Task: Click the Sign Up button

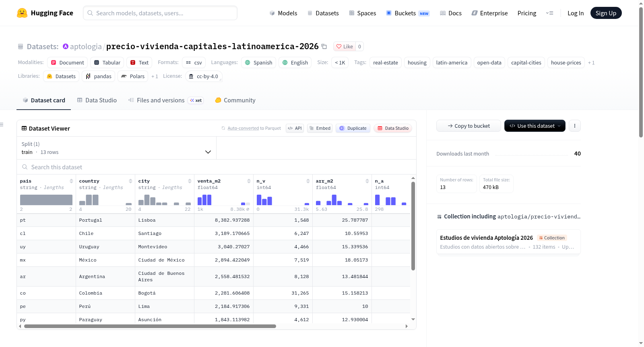Action: (606, 13)
